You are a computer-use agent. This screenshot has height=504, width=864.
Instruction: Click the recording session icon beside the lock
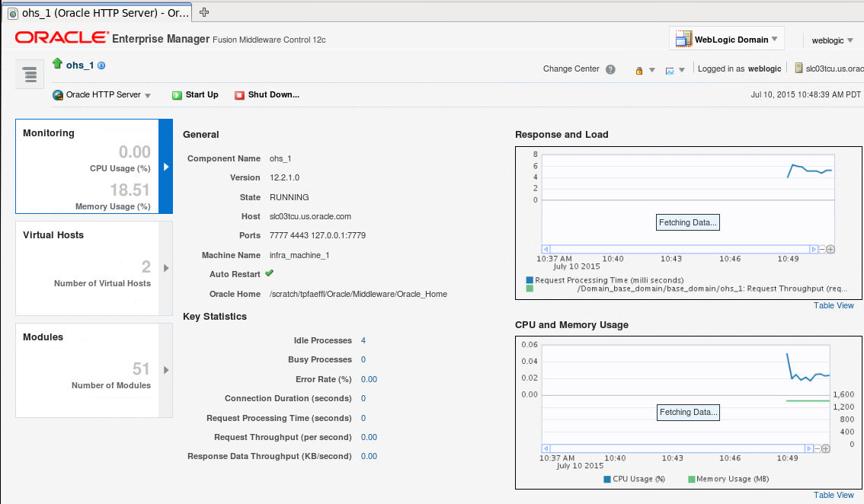670,71
